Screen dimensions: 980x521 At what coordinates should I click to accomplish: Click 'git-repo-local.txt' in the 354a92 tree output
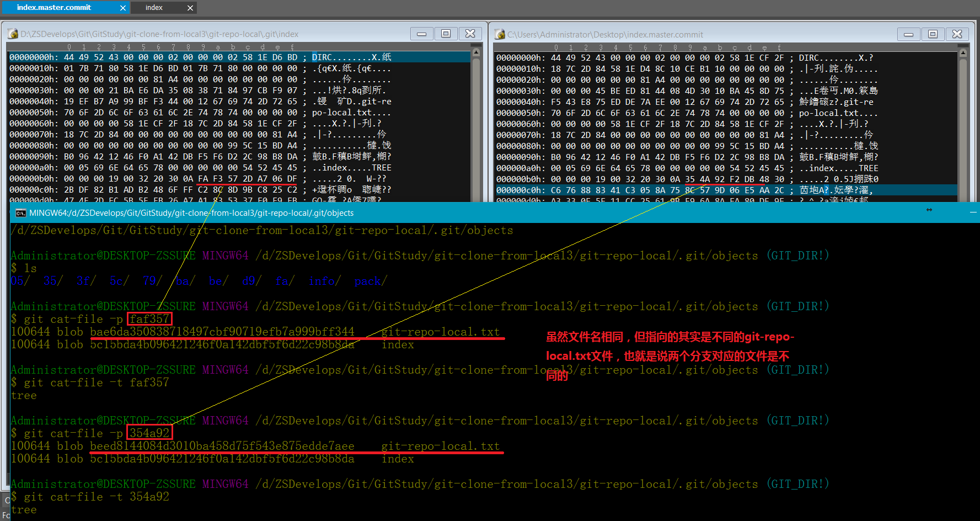(441, 446)
